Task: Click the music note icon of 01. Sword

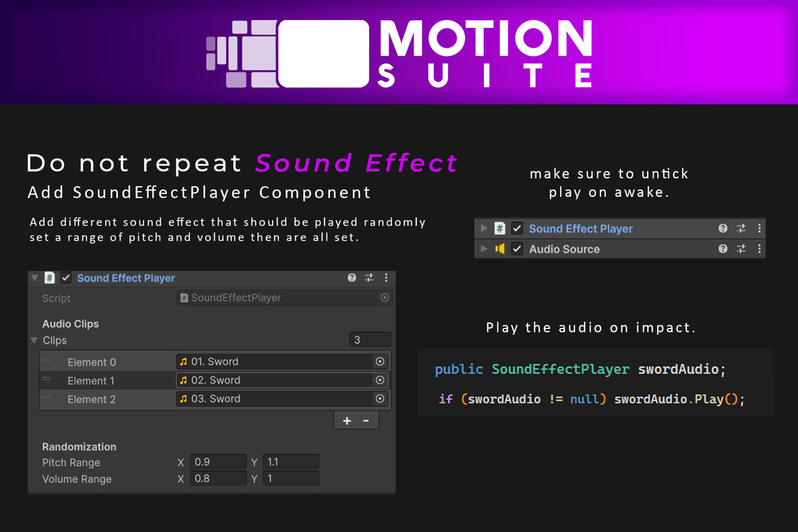Action: coord(184,362)
